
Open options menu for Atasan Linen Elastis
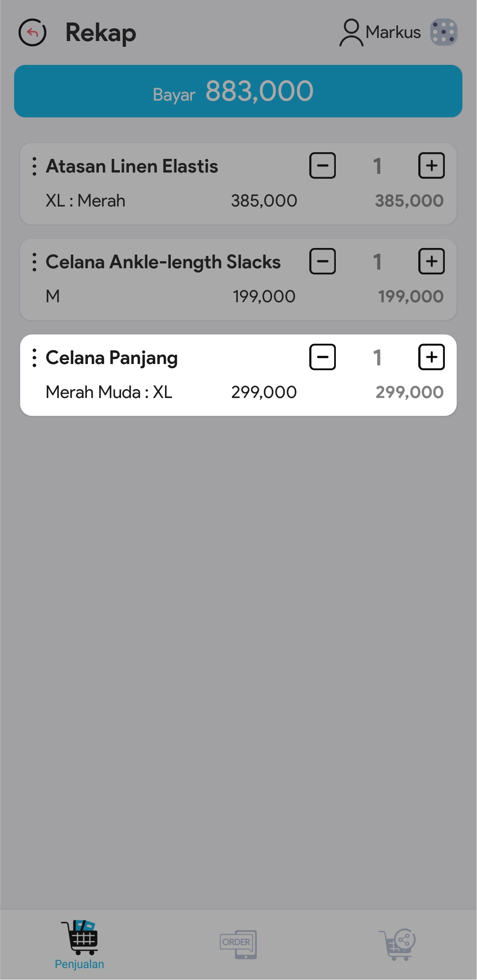pos(34,166)
